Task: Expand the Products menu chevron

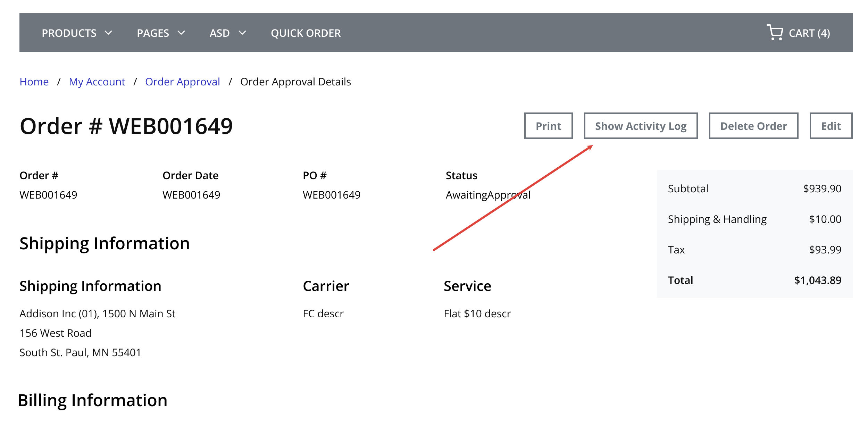Action: coord(108,33)
